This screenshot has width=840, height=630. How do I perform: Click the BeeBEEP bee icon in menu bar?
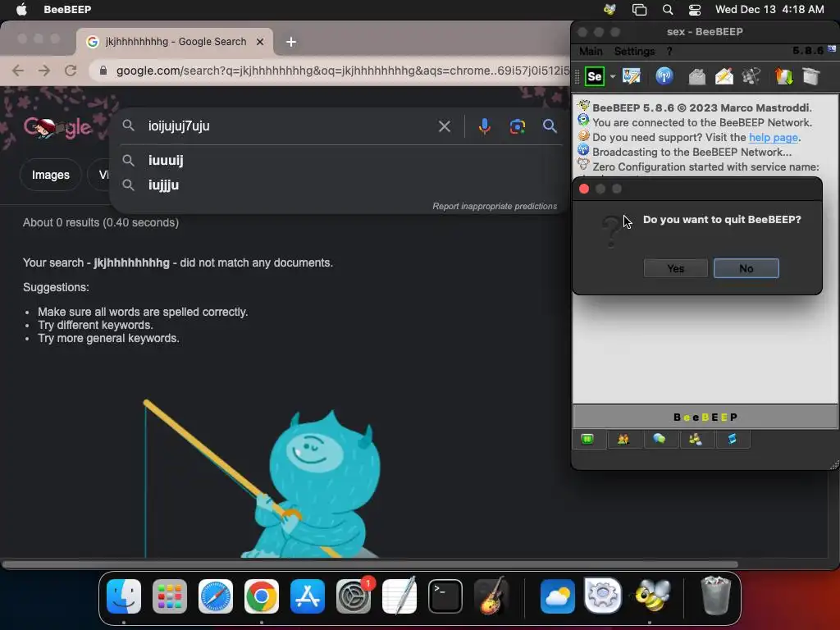click(x=609, y=9)
